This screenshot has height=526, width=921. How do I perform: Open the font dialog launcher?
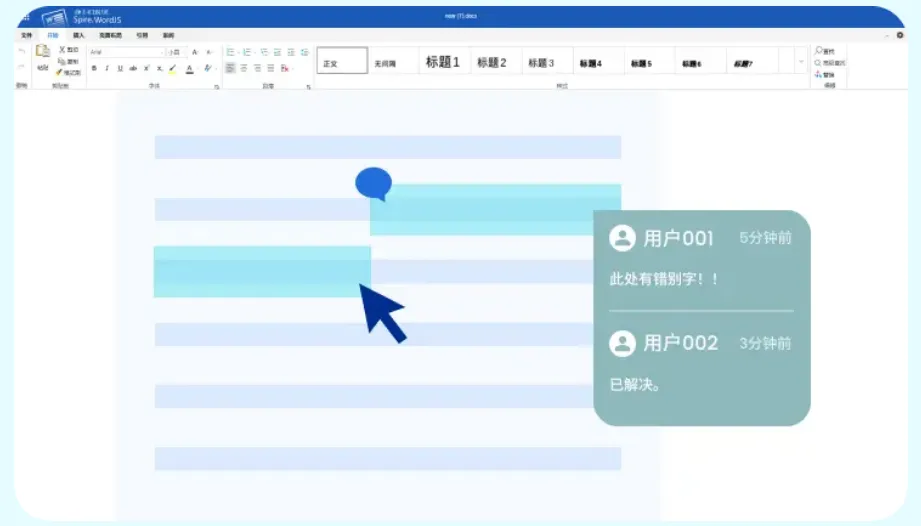[217, 87]
